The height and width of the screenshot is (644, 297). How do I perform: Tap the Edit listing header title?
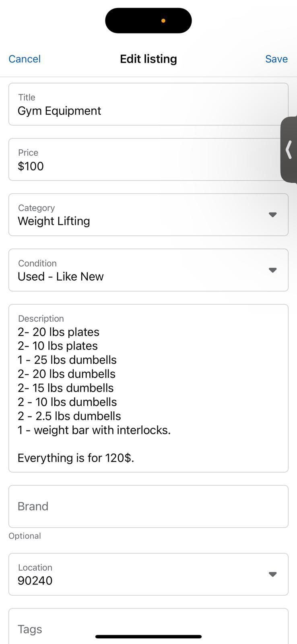point(148,59)
